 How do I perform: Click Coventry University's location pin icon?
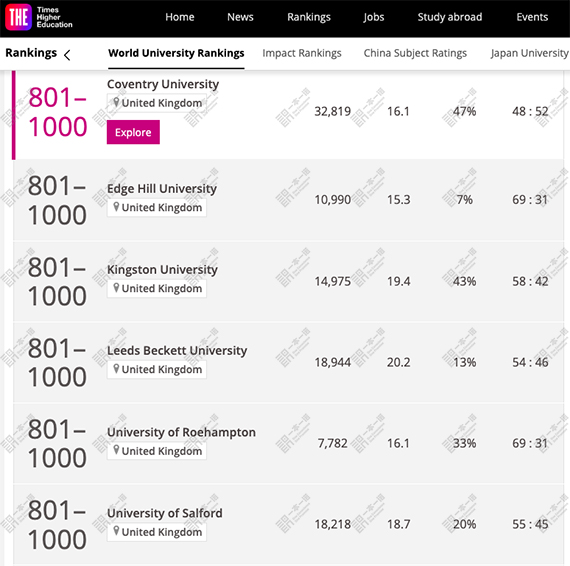(x=116, y=102)
